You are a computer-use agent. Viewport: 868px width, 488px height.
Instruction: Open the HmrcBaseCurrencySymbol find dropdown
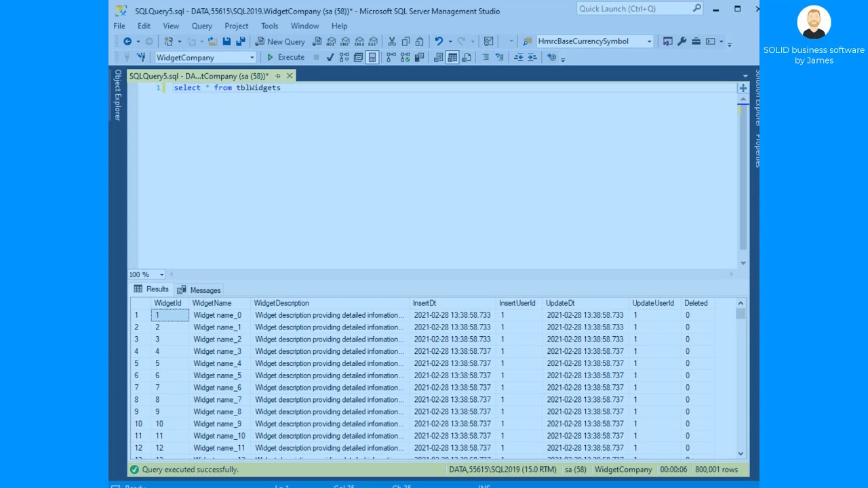(649, 41)
